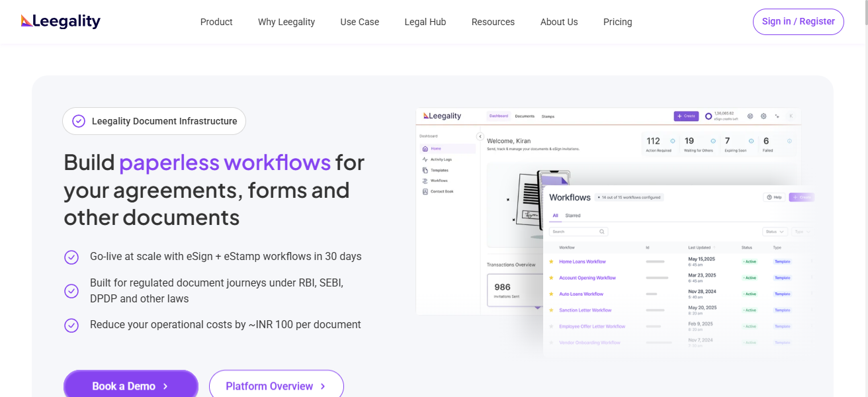The height and width of the screenshot is (397, 868).
Task: Click the Leegality logo inside the dashboard preview
Action: click(x=443, y=116)
